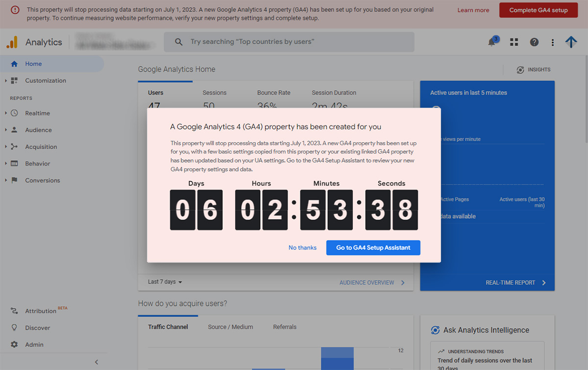Select the Bounce Rate metric tab
The image size is (588, 370).
[274, 93]
